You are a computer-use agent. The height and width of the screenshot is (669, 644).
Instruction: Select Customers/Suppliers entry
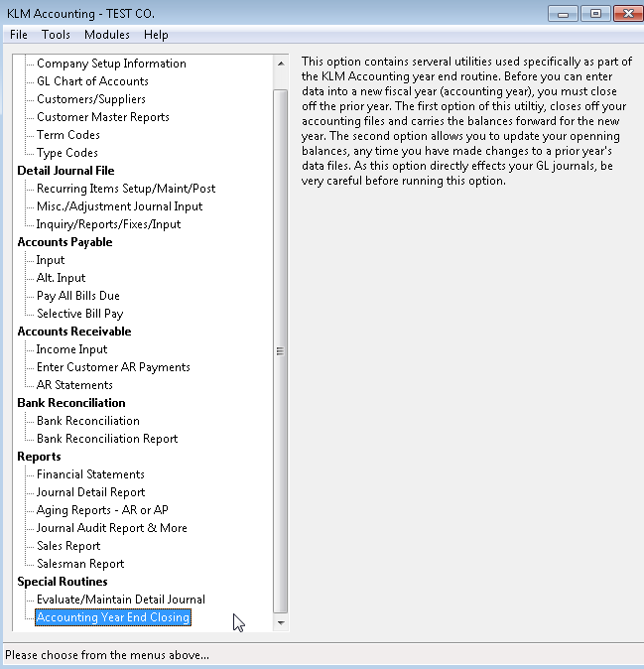click(x=91, y=99)
